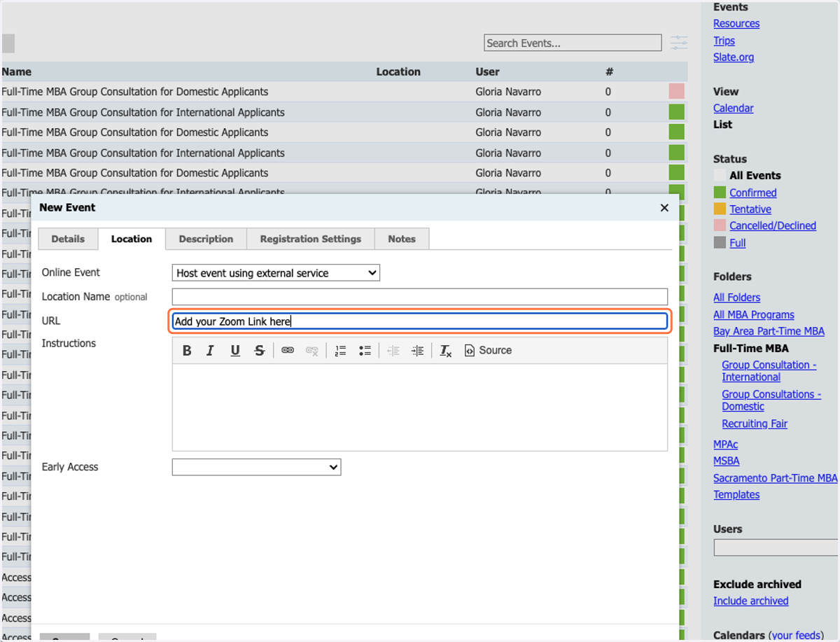Open All Folders link

point(736,298)
